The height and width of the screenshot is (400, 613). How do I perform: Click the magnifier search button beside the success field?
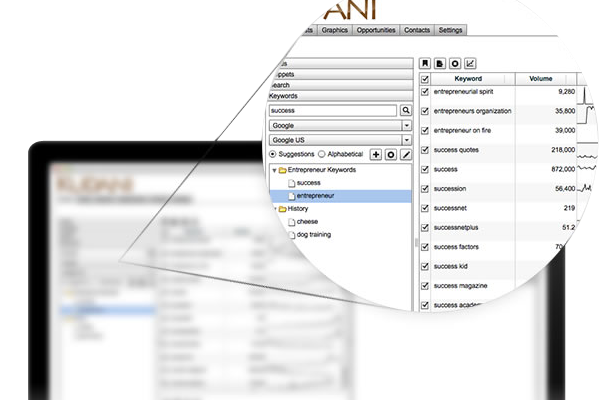tap(406, 111)
